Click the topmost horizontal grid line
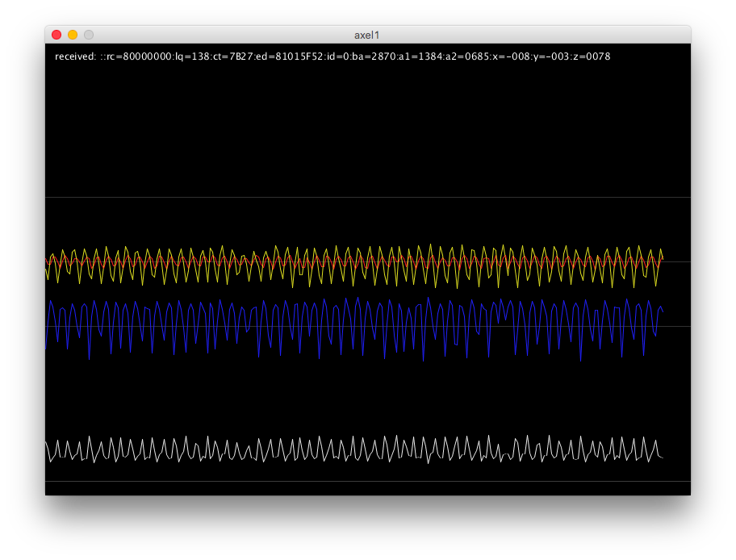 click(x=367, y=197)
